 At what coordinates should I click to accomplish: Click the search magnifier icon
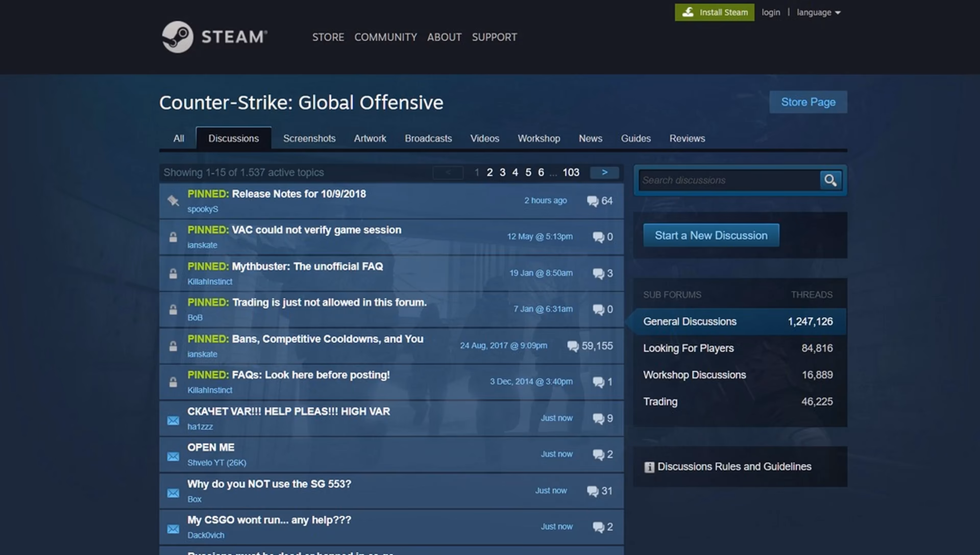(x=830, y=180)
